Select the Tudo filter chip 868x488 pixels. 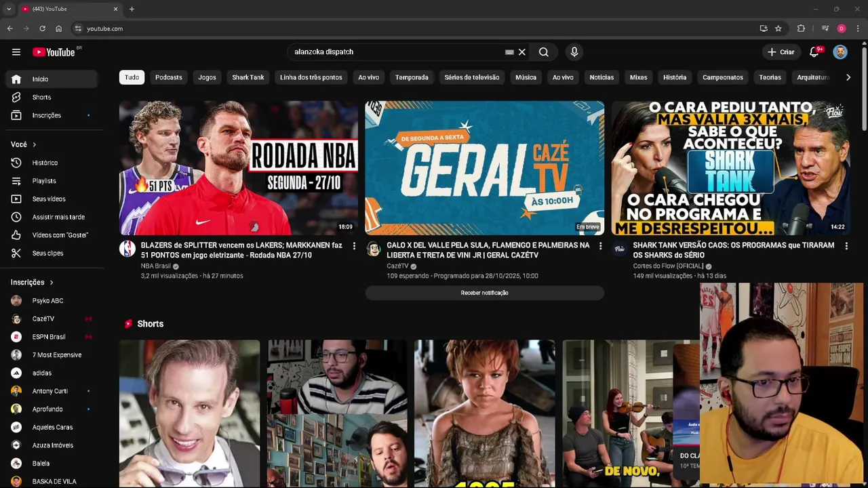click(132, 77)
